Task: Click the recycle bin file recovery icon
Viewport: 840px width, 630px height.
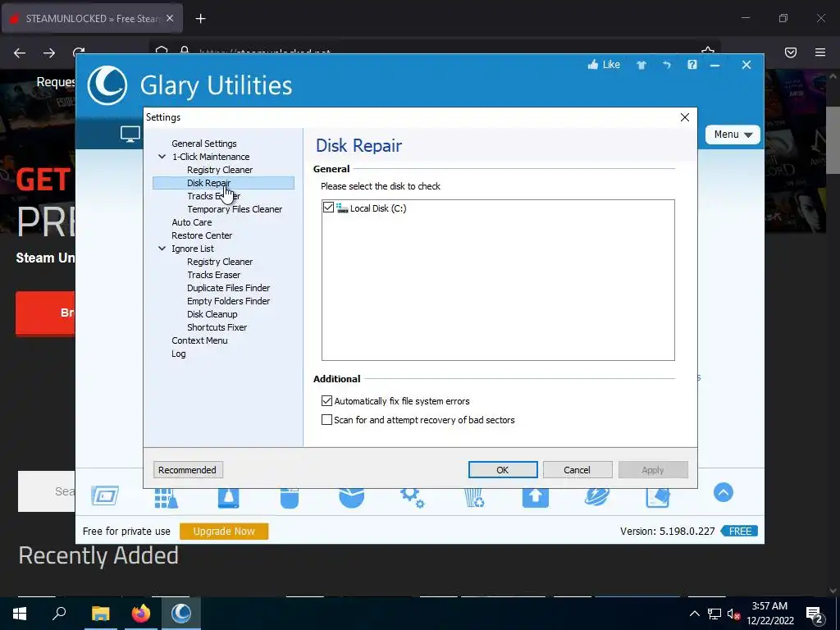Action: (x=474, y=498)
